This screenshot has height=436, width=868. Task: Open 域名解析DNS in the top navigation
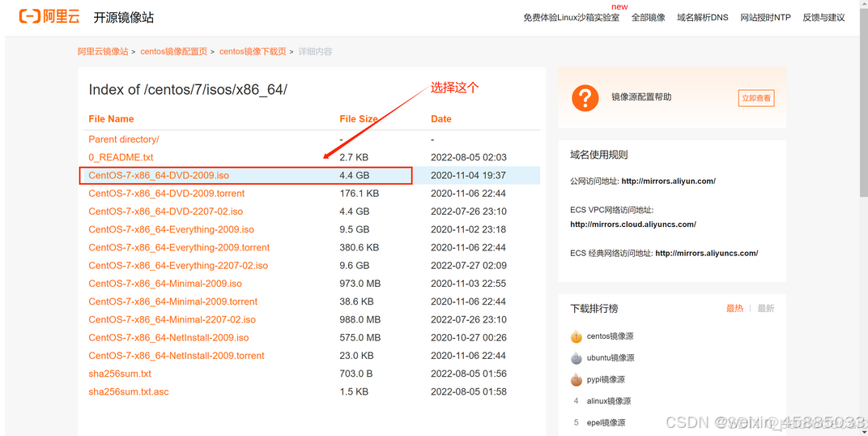703,18
